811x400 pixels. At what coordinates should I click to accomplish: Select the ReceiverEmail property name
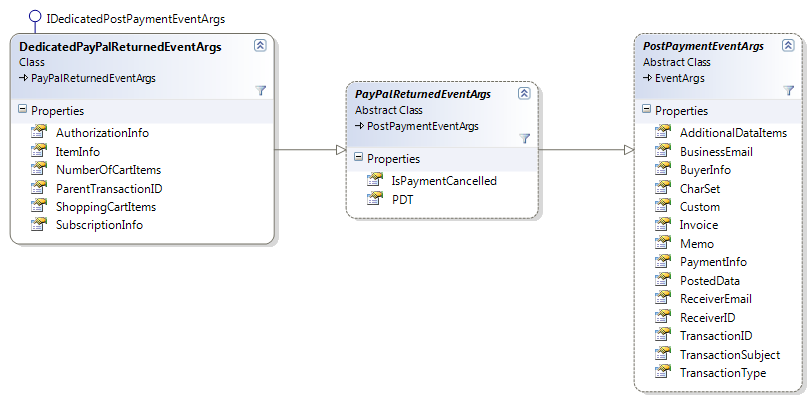point(715,299)
